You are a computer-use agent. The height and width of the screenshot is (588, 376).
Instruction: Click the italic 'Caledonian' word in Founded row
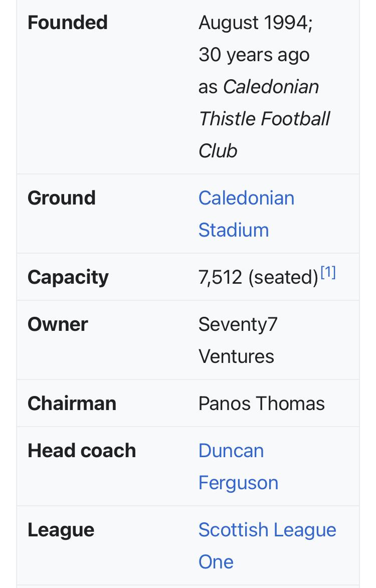pyautogui.click(x=271, y=87)
